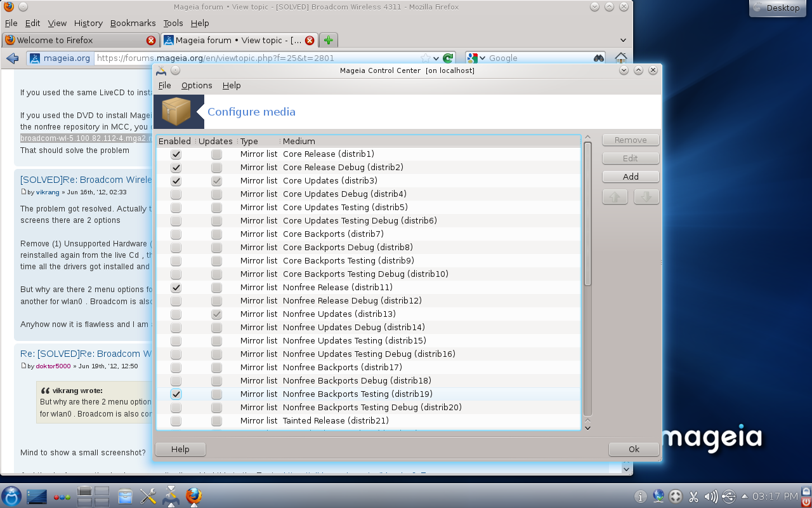Uncheck Enabled for Nonfree Backports Testing (distrib19)

click(176, 394)
